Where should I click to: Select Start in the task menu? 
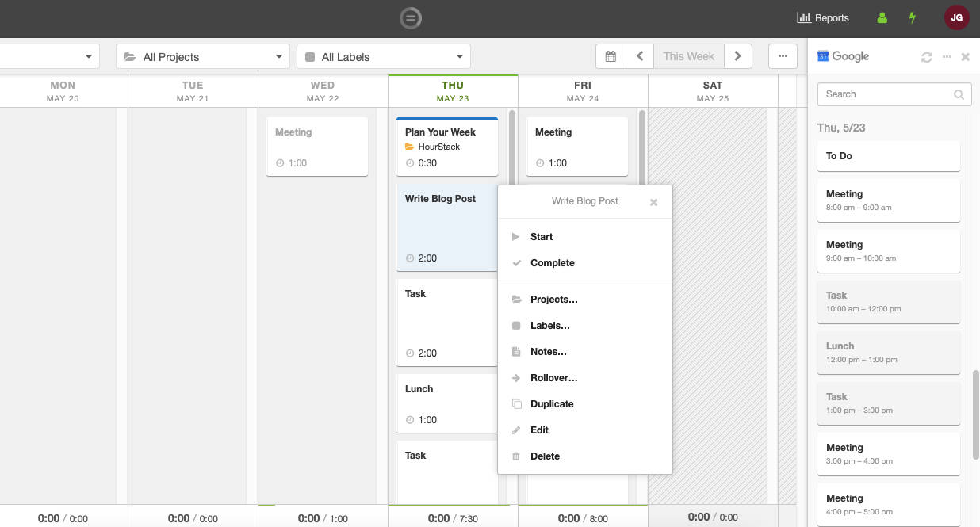coord(542,237)
